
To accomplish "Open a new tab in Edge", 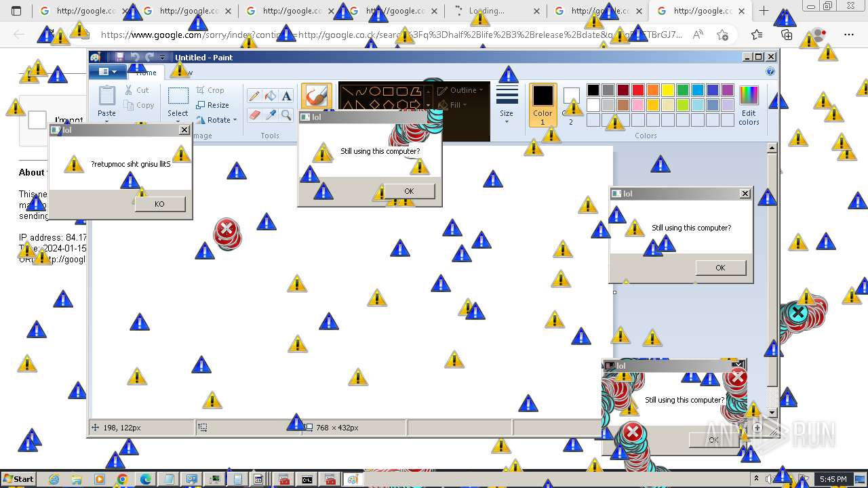I will click(764, 11).
